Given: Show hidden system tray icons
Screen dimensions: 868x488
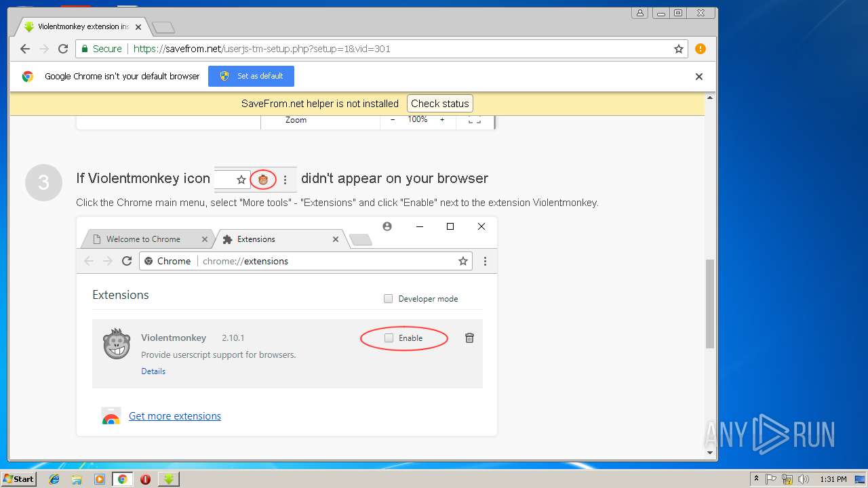Looking at the screenshot, I should coord(756,479).
